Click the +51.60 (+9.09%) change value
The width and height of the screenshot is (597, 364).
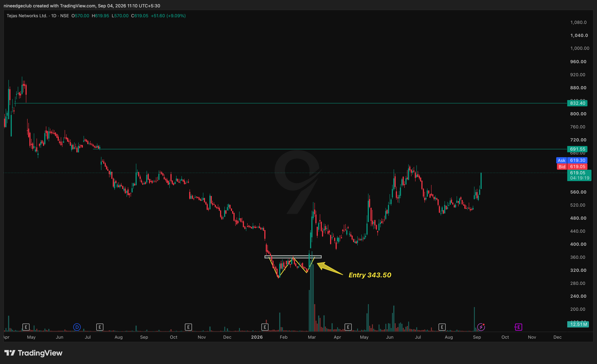coord(168,16)
